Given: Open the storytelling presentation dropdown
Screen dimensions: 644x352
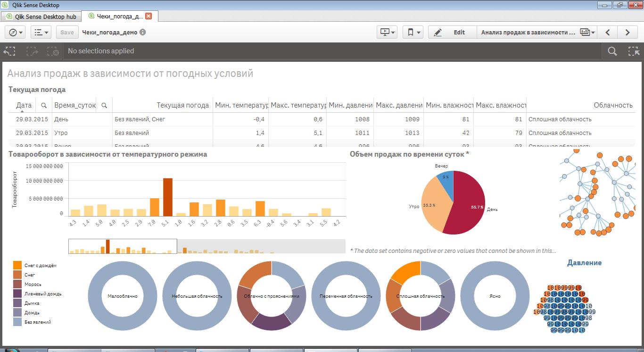Looking at the screenshot, I should click(387, 32).
